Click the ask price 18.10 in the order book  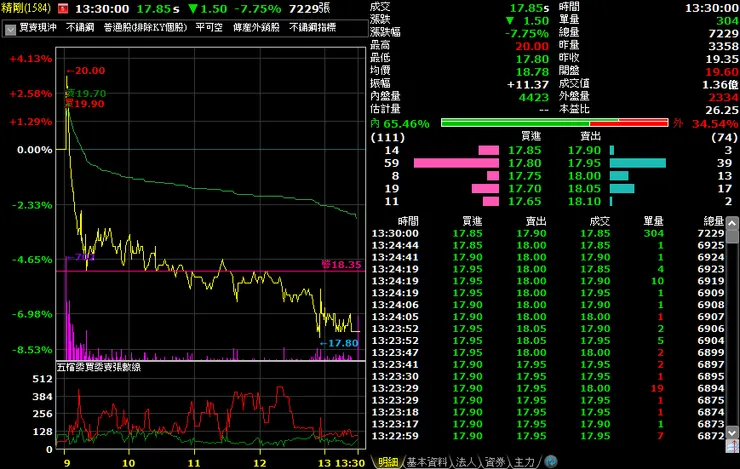584,201
